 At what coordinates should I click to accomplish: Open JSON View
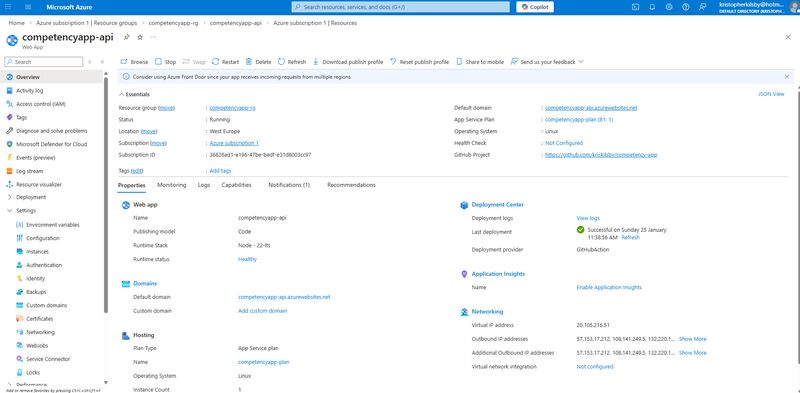pos(771,94)
